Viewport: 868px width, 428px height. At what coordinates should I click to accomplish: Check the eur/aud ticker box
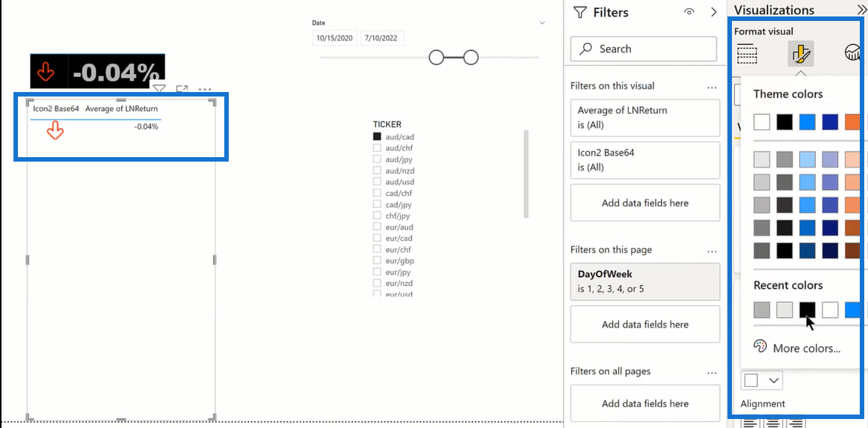(377, 227)
